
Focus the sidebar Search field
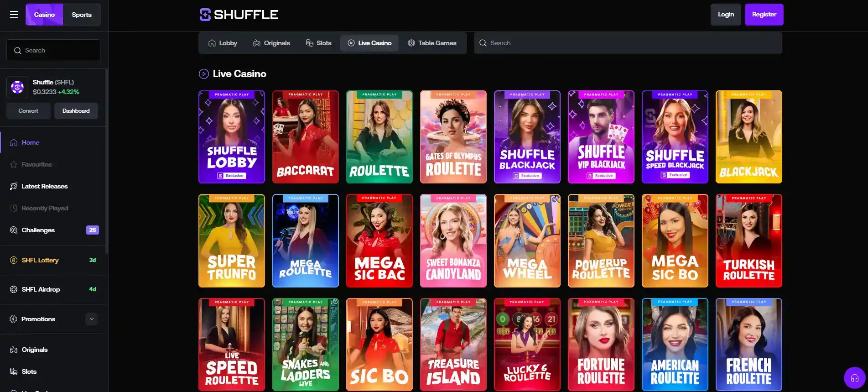53,50
